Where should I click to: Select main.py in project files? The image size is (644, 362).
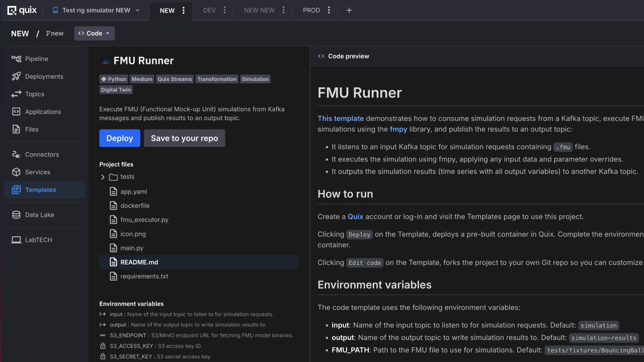(132, 248)
